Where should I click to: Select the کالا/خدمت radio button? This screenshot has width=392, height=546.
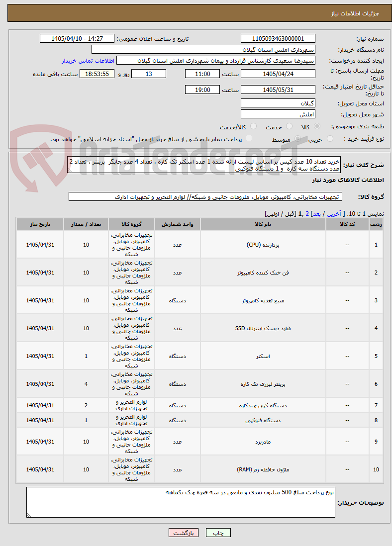click(x=253, y=126)
